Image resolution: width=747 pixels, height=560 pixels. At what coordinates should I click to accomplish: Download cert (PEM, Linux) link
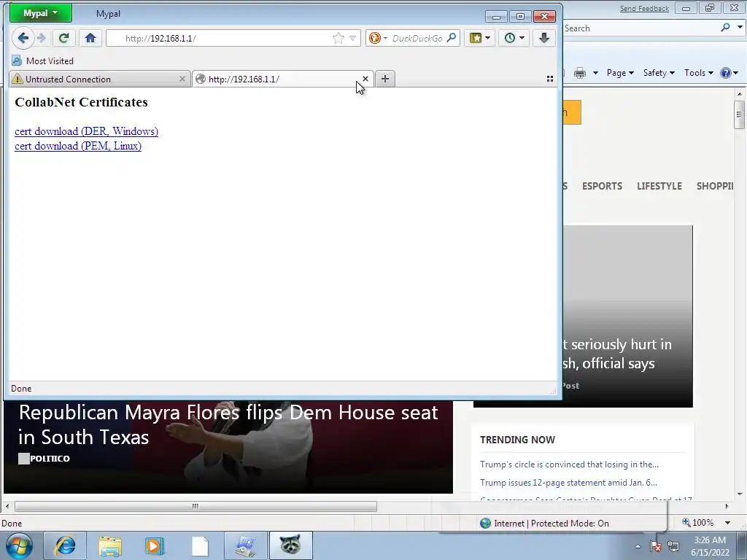click(x=78, y=146)
